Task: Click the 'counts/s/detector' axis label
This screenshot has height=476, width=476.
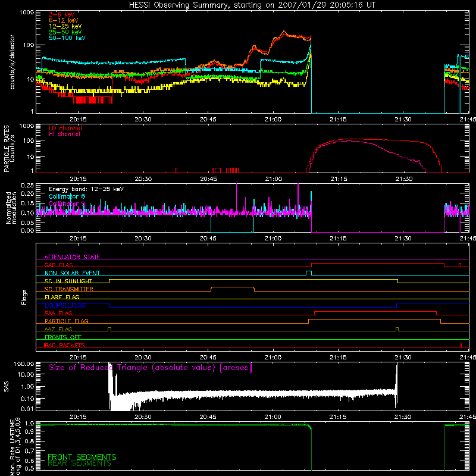Action: pyautogui.click(x=12, y=62)
